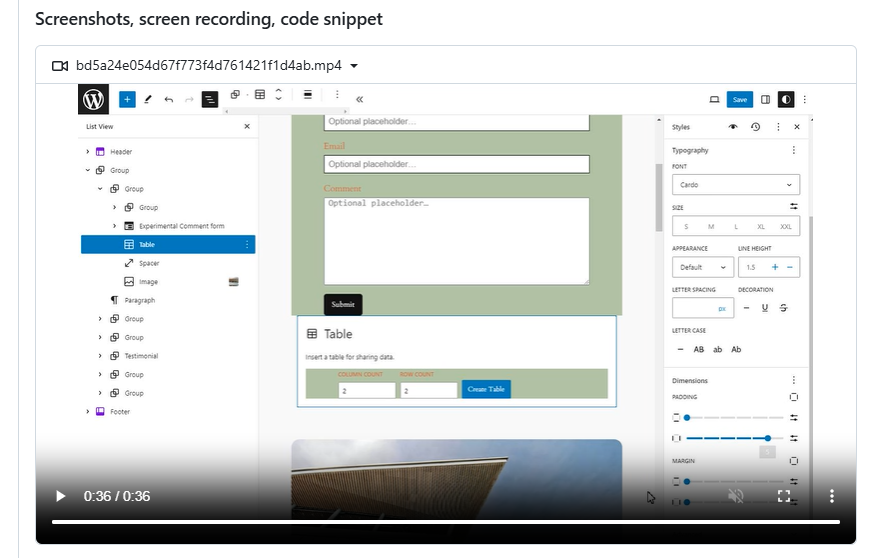Select the Testimonial block in List View

141,356
